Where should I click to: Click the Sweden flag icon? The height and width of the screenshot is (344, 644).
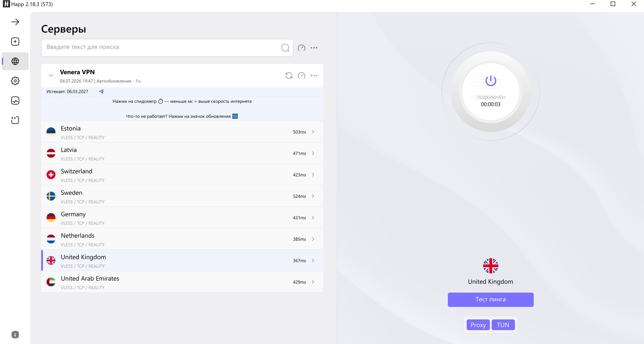click(51, 196)
